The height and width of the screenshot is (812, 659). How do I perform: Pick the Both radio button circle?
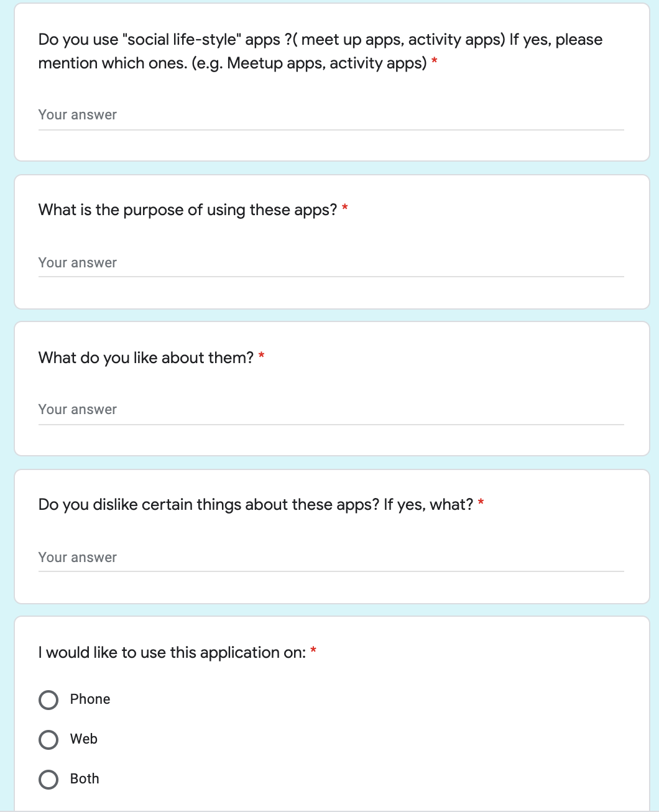48,780
